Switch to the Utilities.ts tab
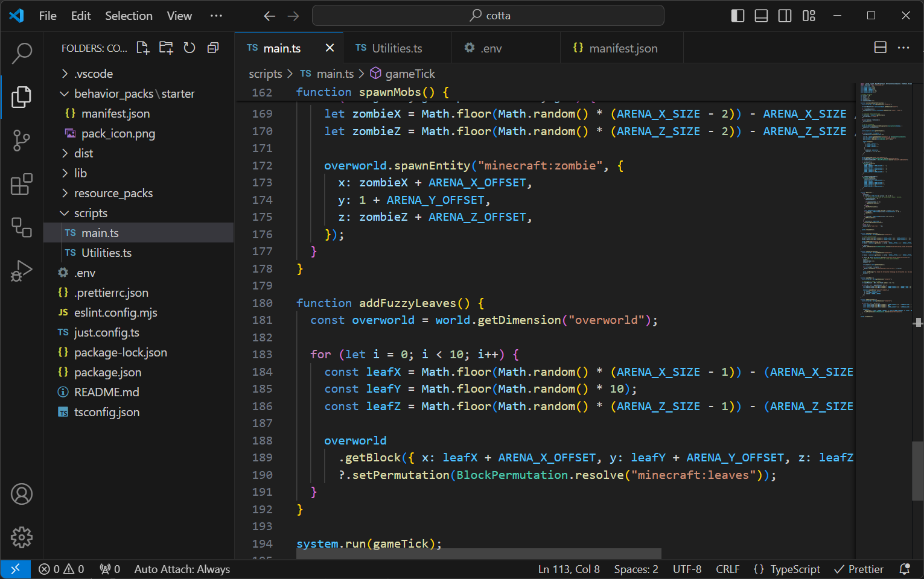The image size is (924, 579). point(397,48)
